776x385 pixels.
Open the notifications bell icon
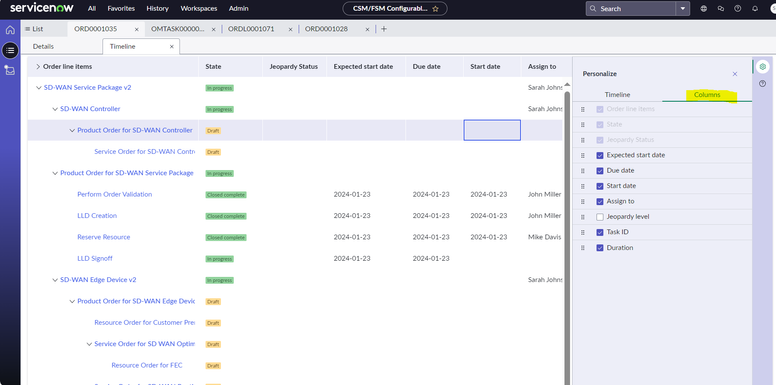pos(755,8)
